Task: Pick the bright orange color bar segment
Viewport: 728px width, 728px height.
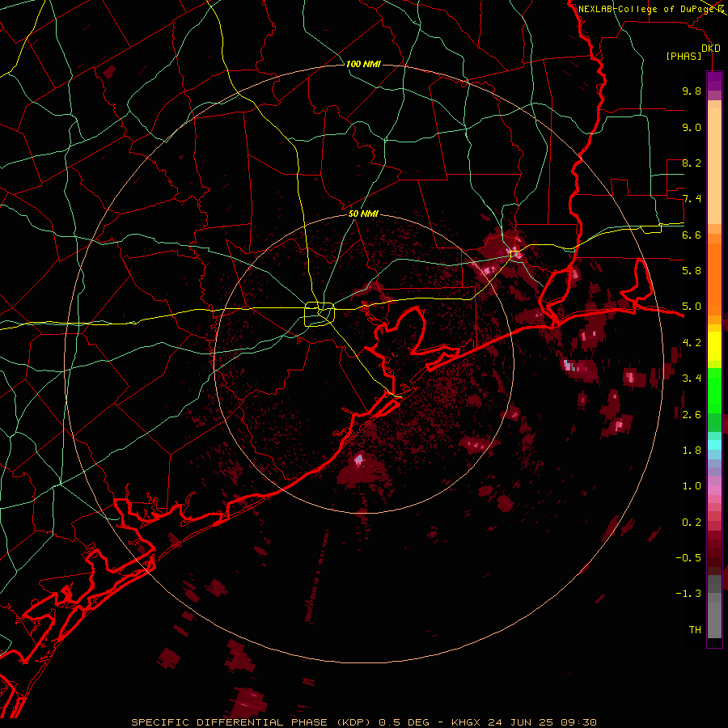Action: pyautogui.click(x=714, y=279)
